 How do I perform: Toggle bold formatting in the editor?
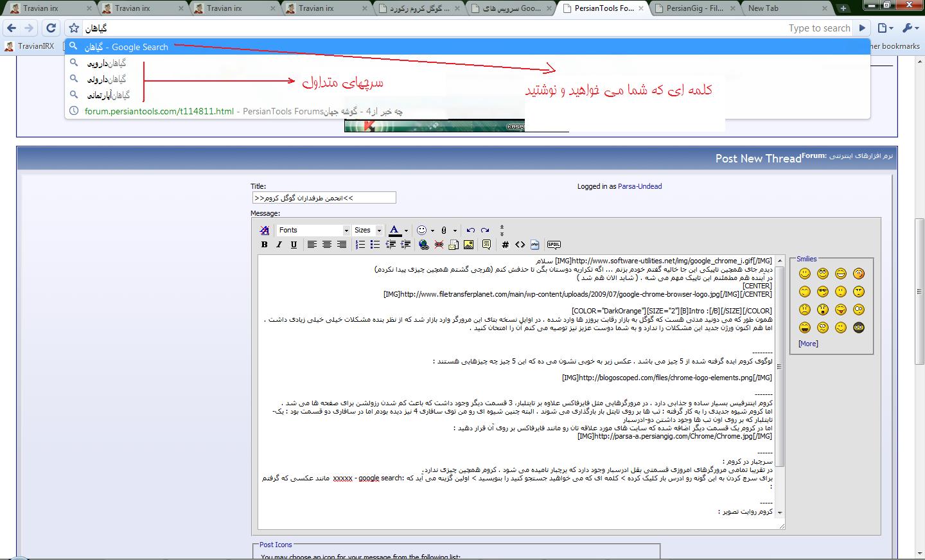(264, 245)
